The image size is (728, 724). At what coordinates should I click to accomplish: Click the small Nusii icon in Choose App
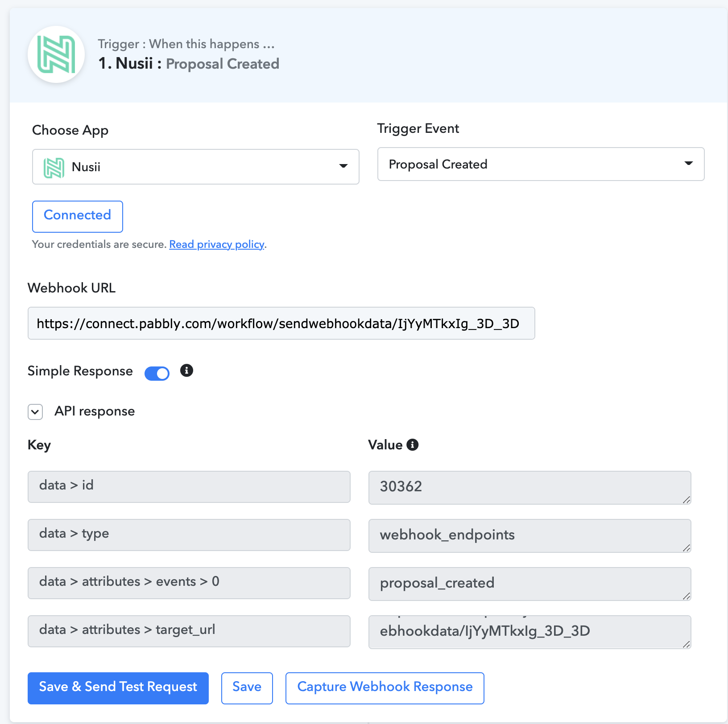point(54,168)
